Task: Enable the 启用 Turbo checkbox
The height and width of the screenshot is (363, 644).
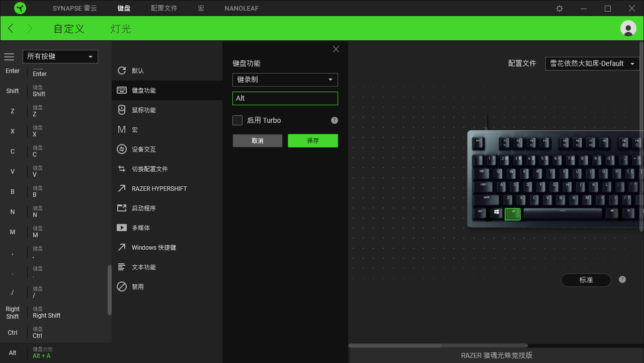Action: 237,120
